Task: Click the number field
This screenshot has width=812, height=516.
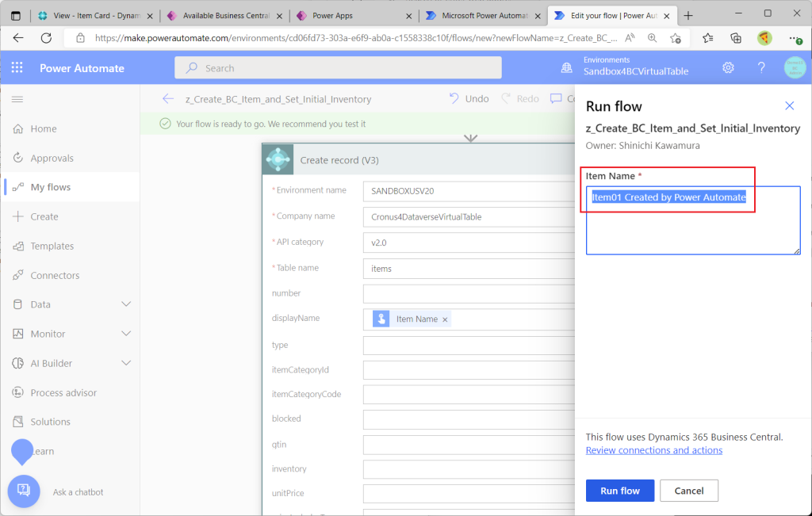Action: tap(469, 293)
